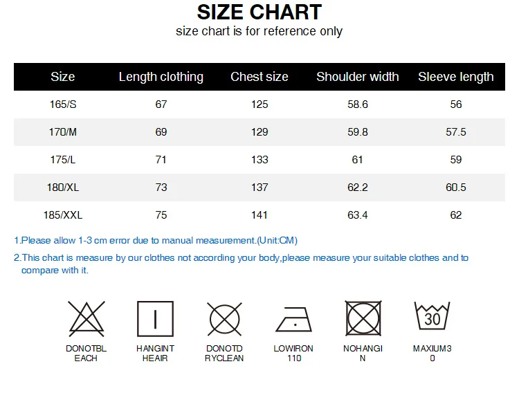Select the low iron 110 icon
The height and width of the screenshot is (420, 519).
(x=294, y=320)
